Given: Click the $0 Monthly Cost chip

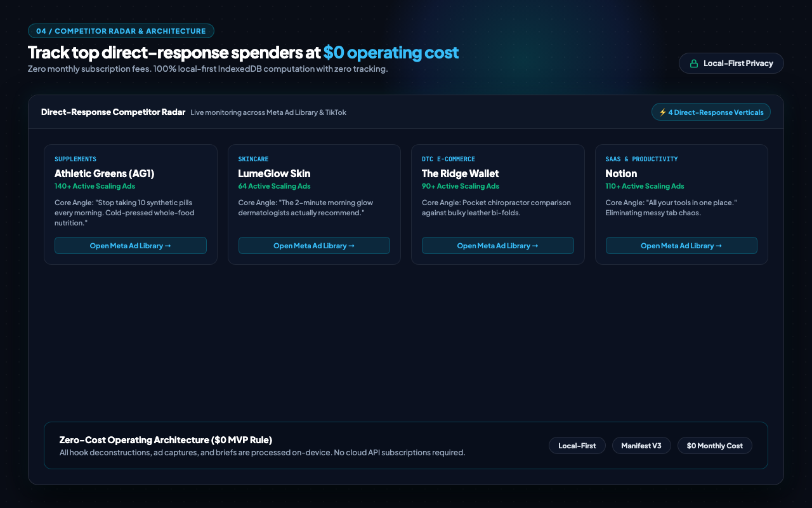Looking at the screenshot, I should click(715, 446).
